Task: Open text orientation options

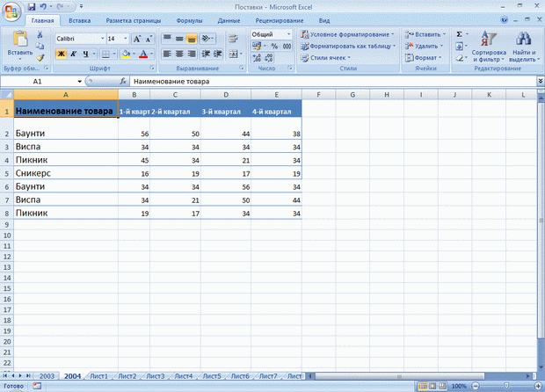Action: [x=207, y=38]
